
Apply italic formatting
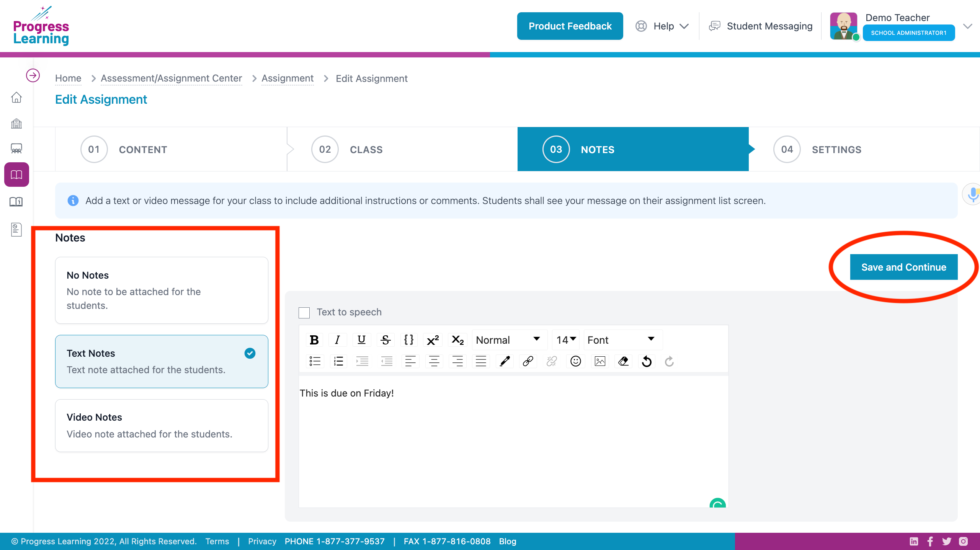click(x=337, y=340)
